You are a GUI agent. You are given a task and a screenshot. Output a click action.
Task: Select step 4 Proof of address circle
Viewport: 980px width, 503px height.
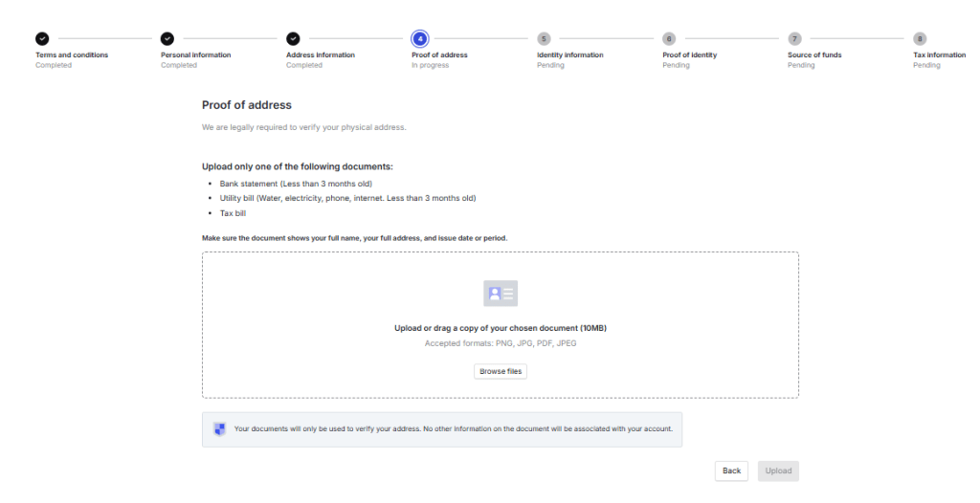[x=419, y=39]
